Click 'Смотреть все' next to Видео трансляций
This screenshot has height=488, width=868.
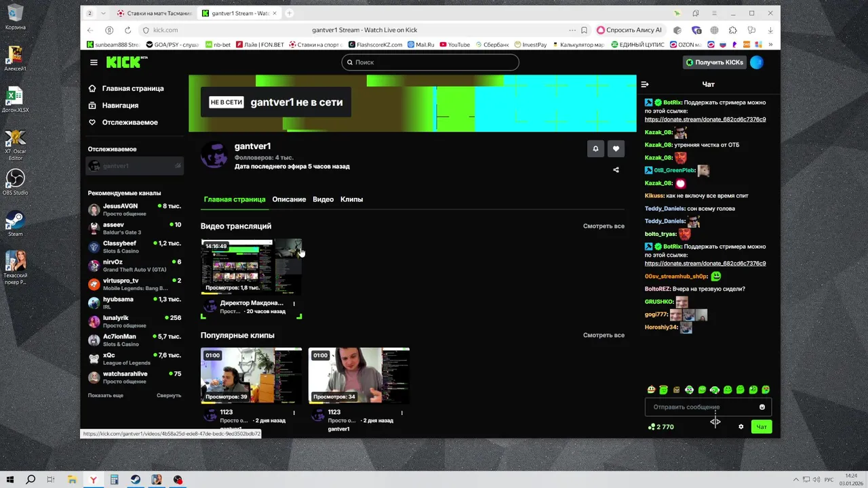coord(604,226)
